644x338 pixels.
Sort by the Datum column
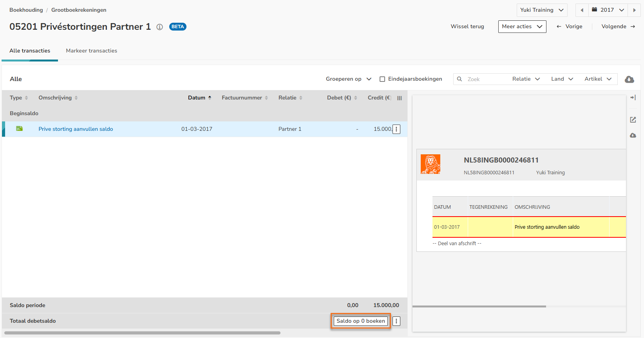tap(200, 98)
